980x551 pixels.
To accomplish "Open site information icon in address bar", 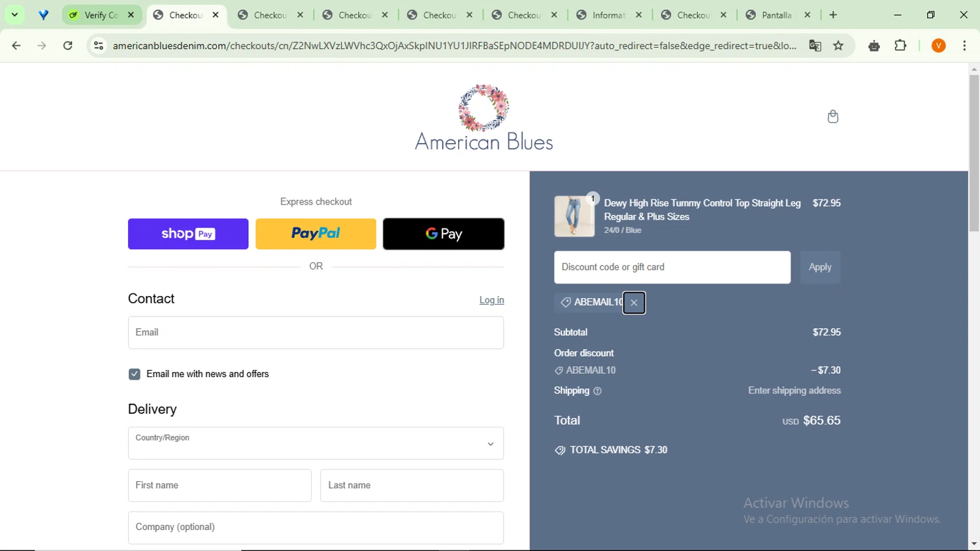I will point(99,46).
